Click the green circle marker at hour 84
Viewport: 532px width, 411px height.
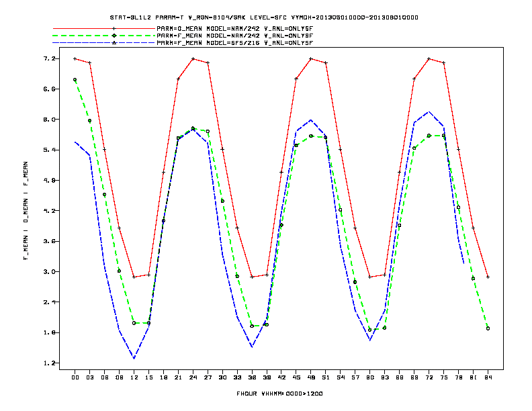(x=488, y=328)
